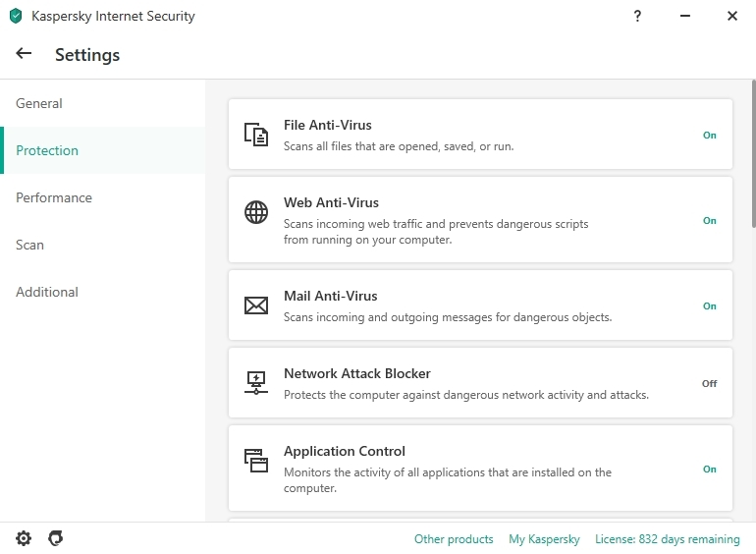Toggle Mail Anti-Virus On status
This screenshot has width=756, height=554.
point(709,306)
